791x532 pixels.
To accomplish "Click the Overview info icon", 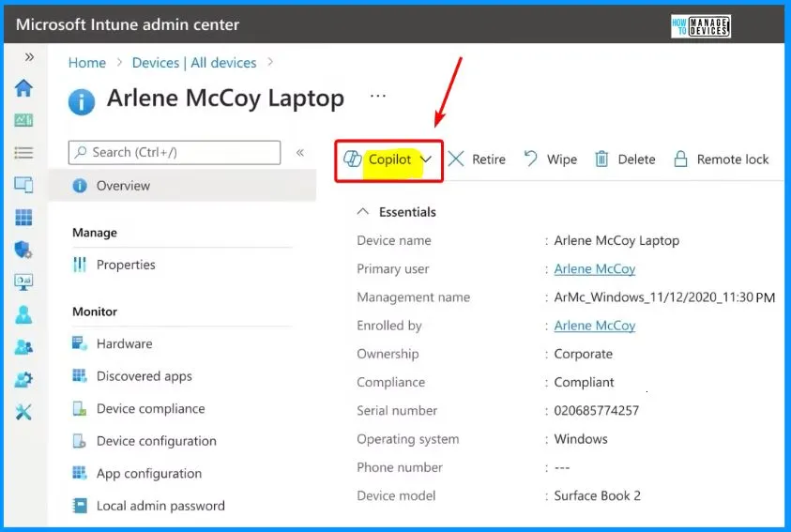I will coord(80,186).
